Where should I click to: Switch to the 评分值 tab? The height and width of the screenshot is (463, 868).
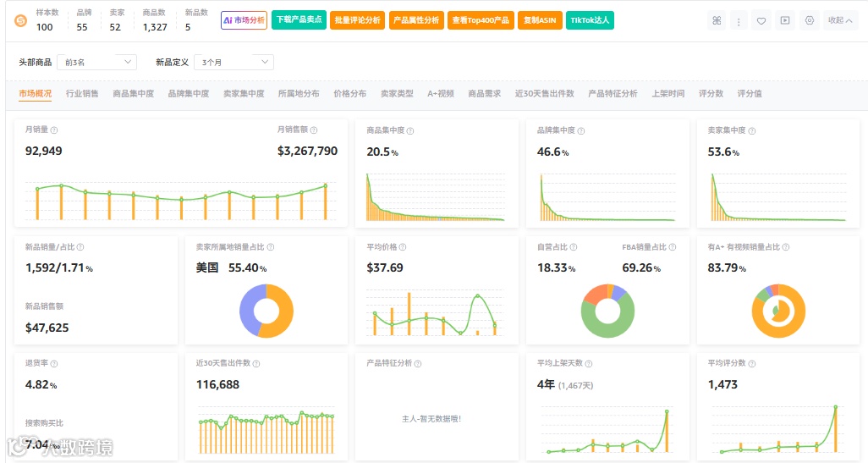click(x=750, y=94)
